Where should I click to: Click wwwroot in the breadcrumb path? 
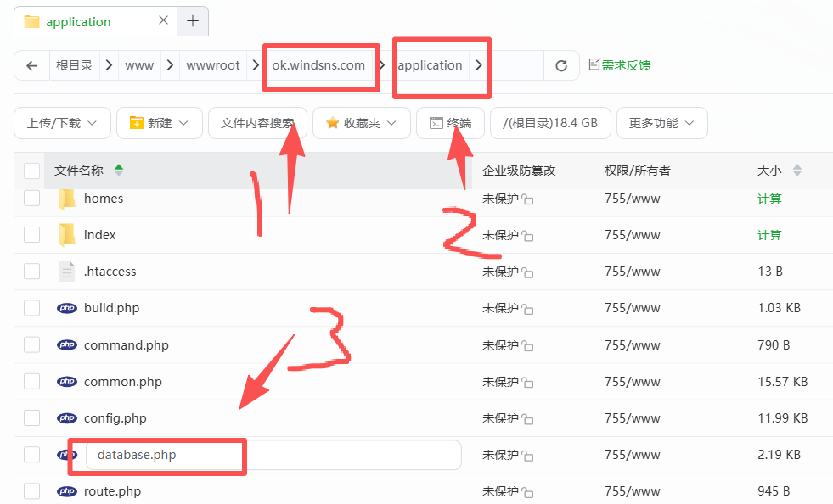coord(213,65)
